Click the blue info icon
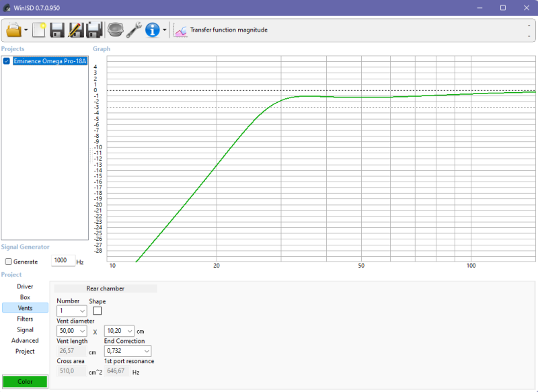Viewport: 538px width, 392px height. [153, 30]
